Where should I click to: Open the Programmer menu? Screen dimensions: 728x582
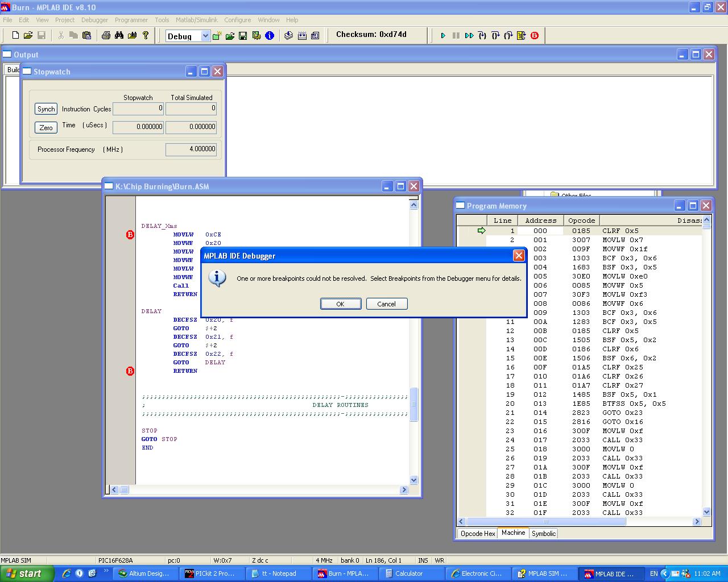coord(131,20)
